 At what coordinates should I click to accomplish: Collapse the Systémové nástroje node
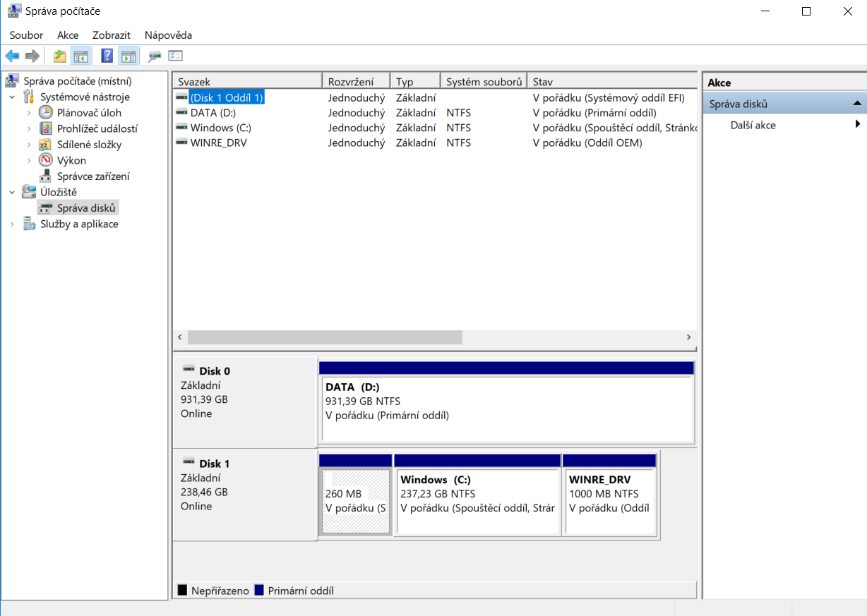(x=12, y=97)
